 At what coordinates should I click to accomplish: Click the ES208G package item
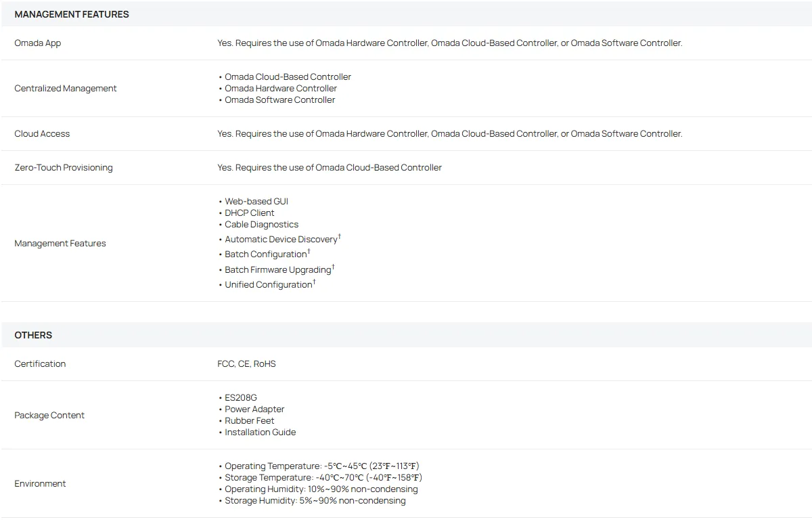click(x=241, y=397)
